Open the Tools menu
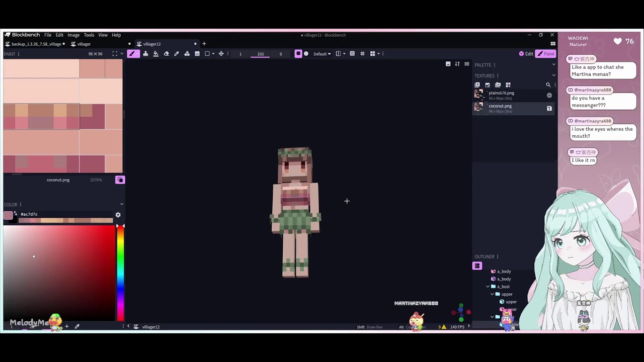Viewport: 644px width, 362px height. [89, 35]
